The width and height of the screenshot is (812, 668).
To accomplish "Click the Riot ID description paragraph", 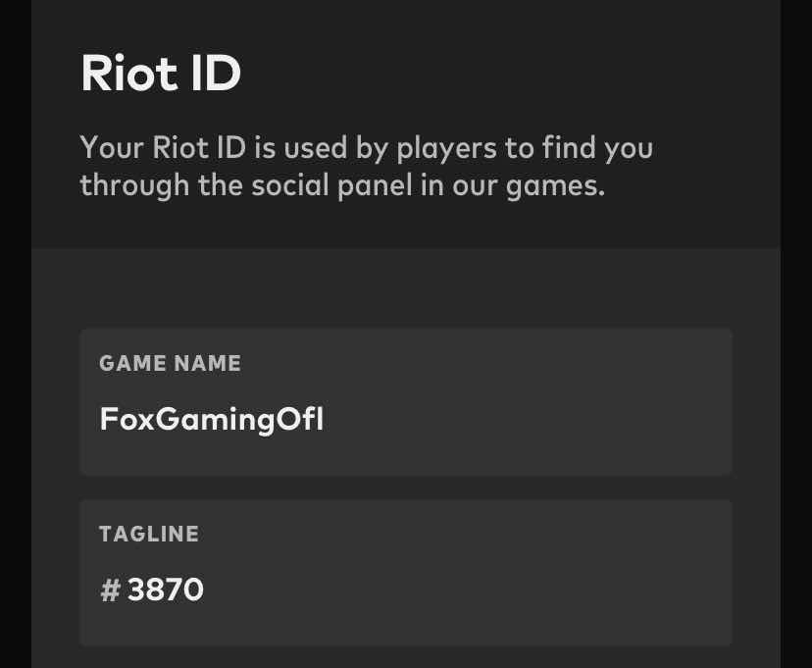I will coord(366,166).
